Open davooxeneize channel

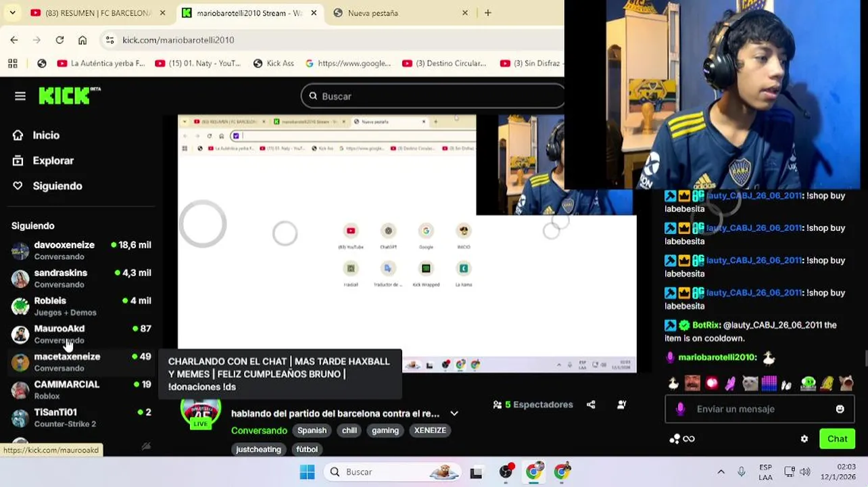81,250
